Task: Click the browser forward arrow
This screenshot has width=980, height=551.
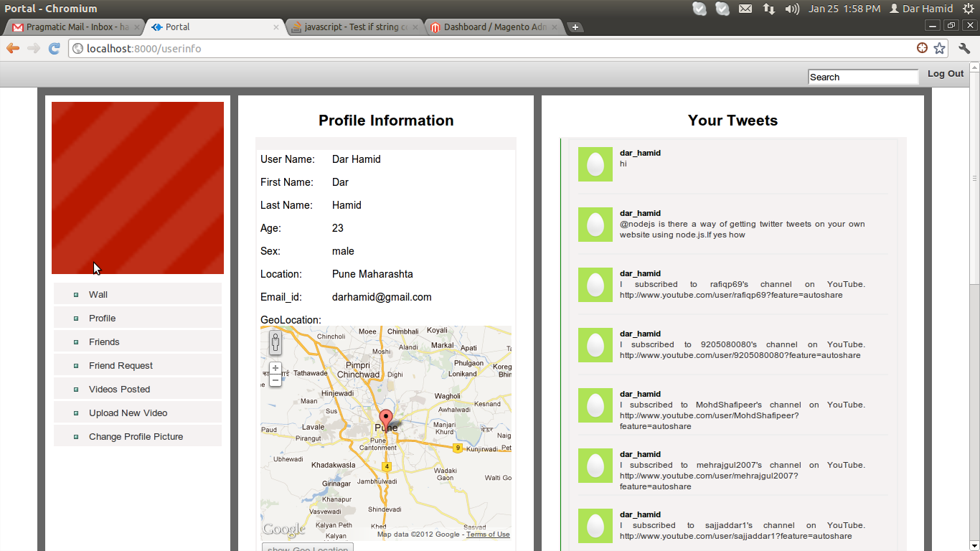Action: tap(34, 48)
